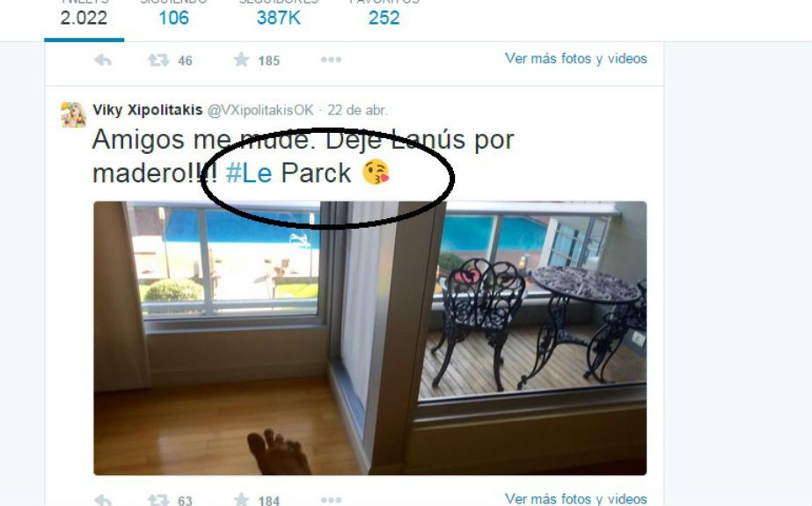Click lower 'Ver más fotos y videos' link
The image size is (812, 506).
576,499
